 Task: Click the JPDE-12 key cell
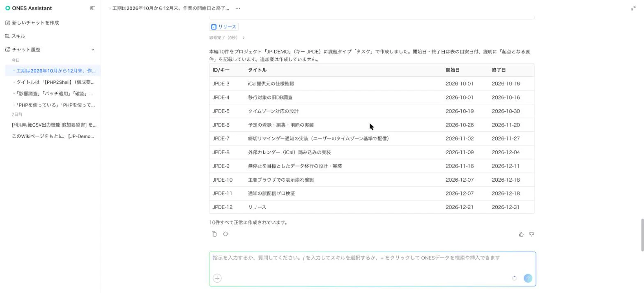coord(223,207)
